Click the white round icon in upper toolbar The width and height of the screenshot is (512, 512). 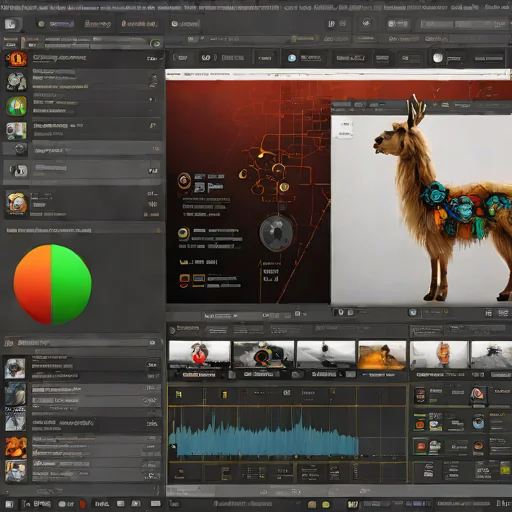[438, 58]
